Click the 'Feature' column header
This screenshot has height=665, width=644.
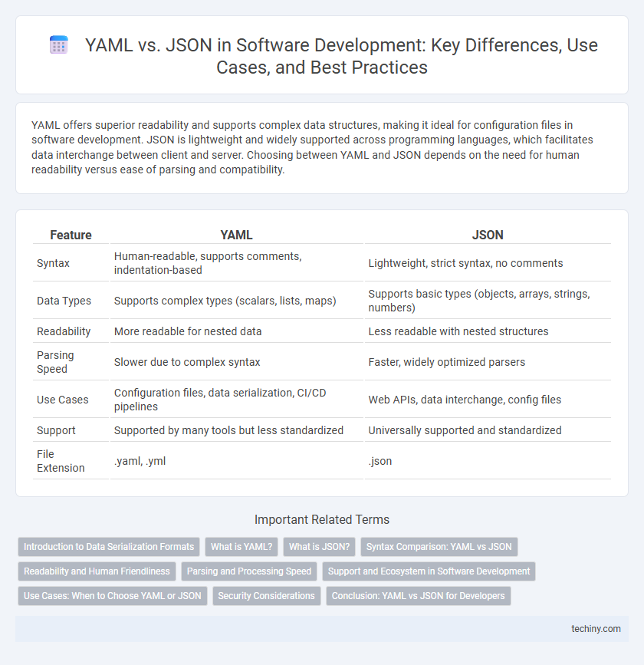[x=71, y=235]
